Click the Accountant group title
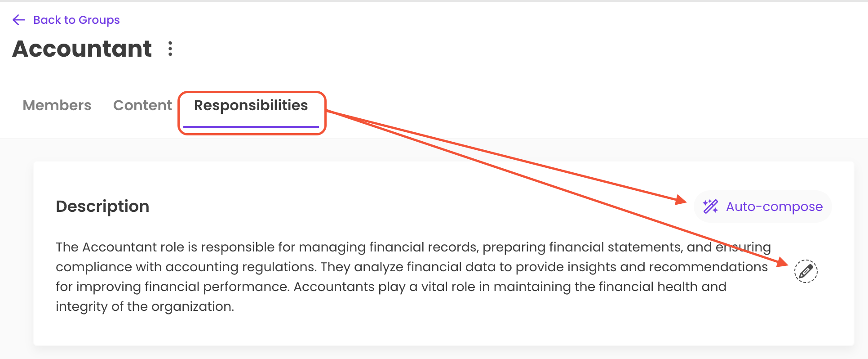 82,49
